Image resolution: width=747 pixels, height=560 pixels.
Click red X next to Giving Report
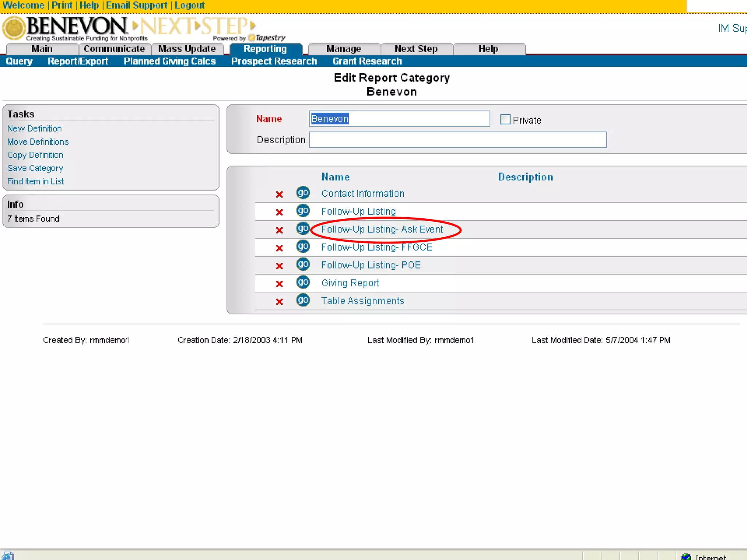coord(279,284)
